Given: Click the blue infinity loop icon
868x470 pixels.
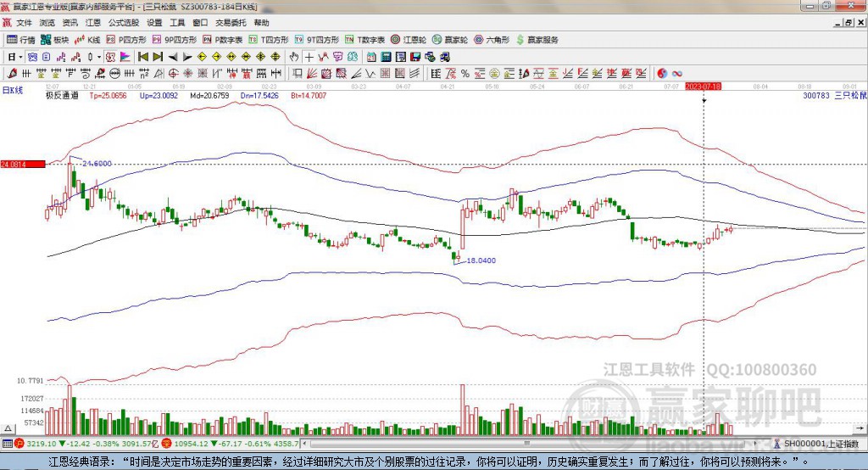Looking at the screenshot, I should [676, 73].
